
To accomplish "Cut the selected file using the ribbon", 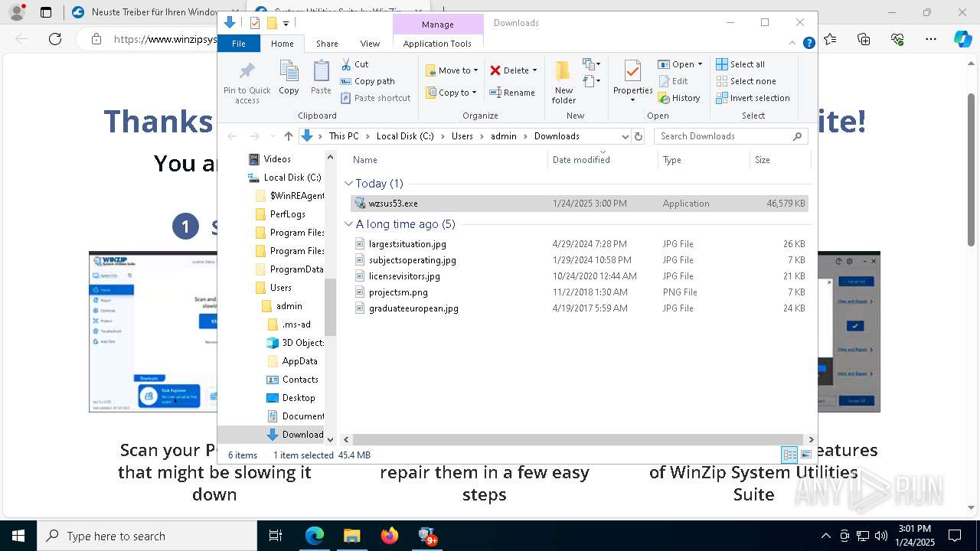I will (355, 64).
